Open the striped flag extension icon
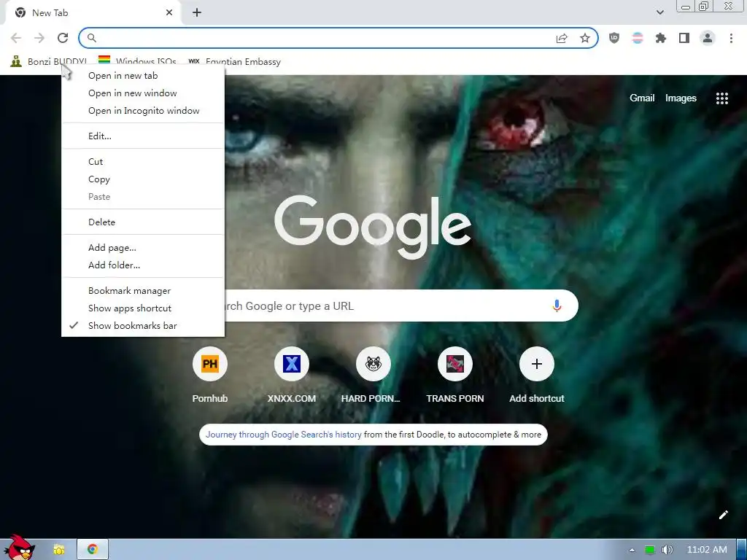747x560 pixels. coord(638,38)
